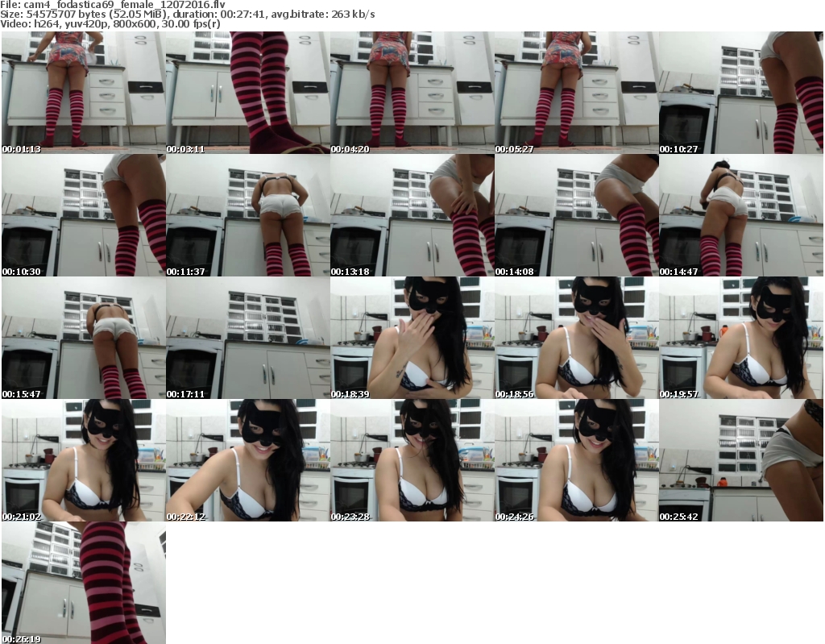Image resolution: width=825 pixels, height=644 pixels.
Task: Pick the thumbnail timestamped 00:14:47
Action: (741, 215)
